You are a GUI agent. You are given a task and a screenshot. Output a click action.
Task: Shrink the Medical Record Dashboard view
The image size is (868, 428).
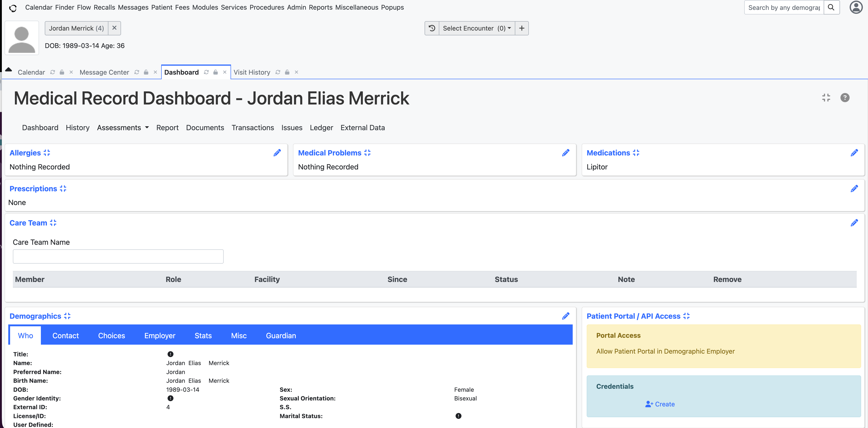point(826,98)
